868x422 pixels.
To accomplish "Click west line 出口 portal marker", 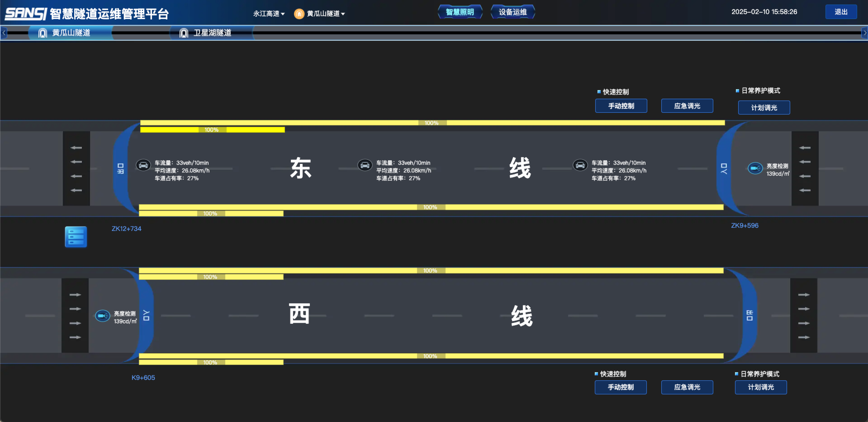I will [x=749, y=316].
